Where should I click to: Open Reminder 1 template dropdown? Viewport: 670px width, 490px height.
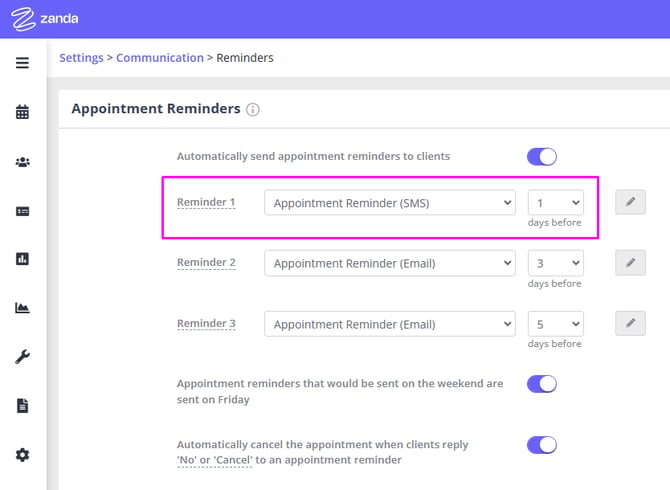(x=390, y=203)
